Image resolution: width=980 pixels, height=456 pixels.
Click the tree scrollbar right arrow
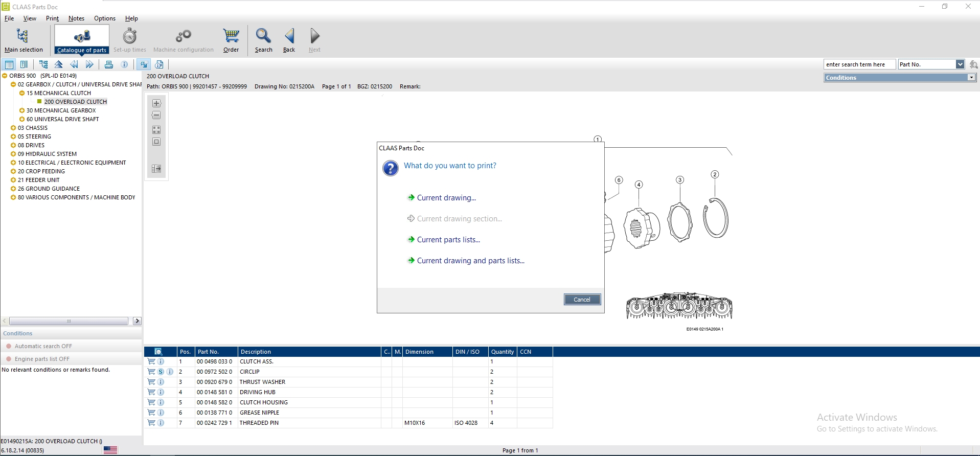[137, 321]
